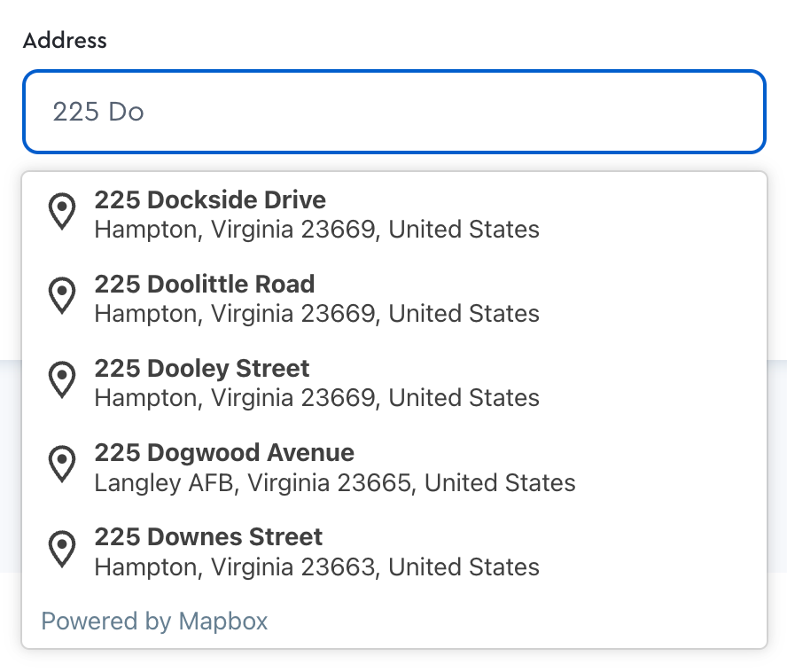Click the location pin icon beside 225 Dooley Street

click(61, 379)
